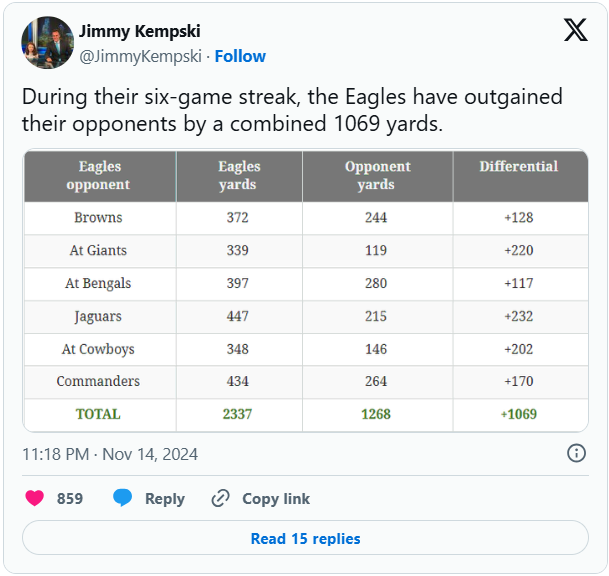Click the +1069 total differential cell
This screenshot has width=609, height=576.
point(518,414)
